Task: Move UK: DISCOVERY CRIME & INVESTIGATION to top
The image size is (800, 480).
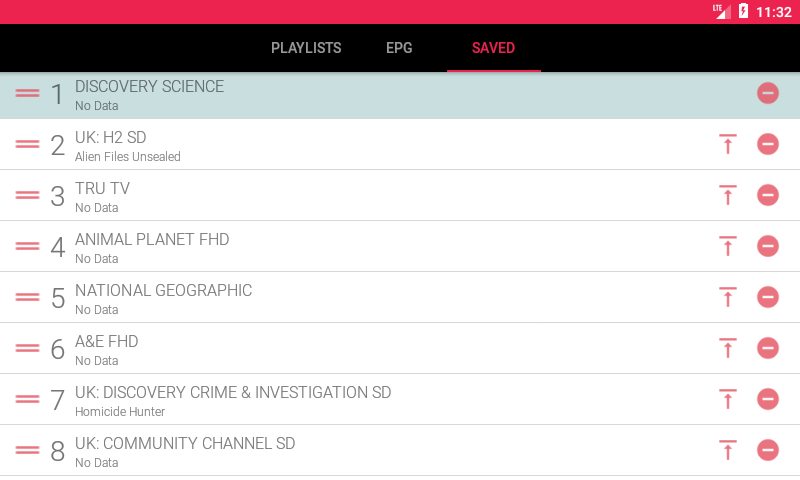Action: [728, 399]
